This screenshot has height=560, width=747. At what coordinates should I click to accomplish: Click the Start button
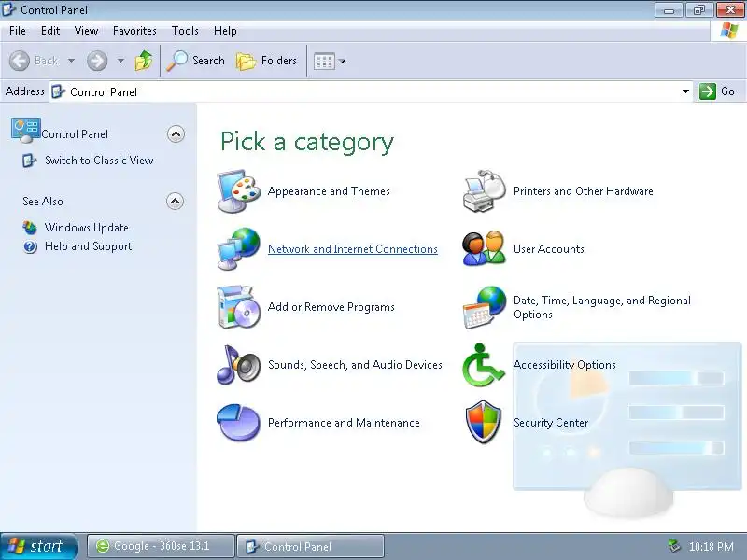pyautogui.click(x=38, y=546)
